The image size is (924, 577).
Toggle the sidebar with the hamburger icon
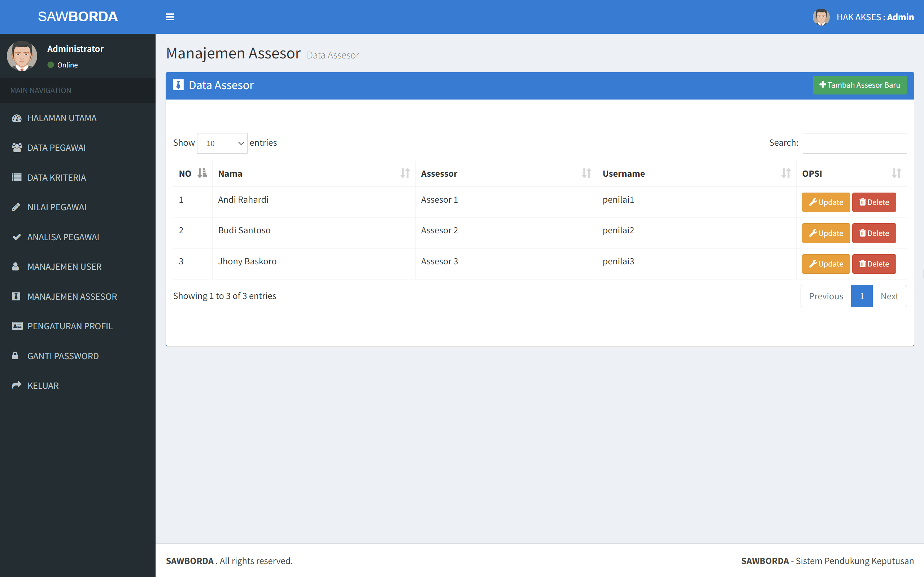(170, 17)
